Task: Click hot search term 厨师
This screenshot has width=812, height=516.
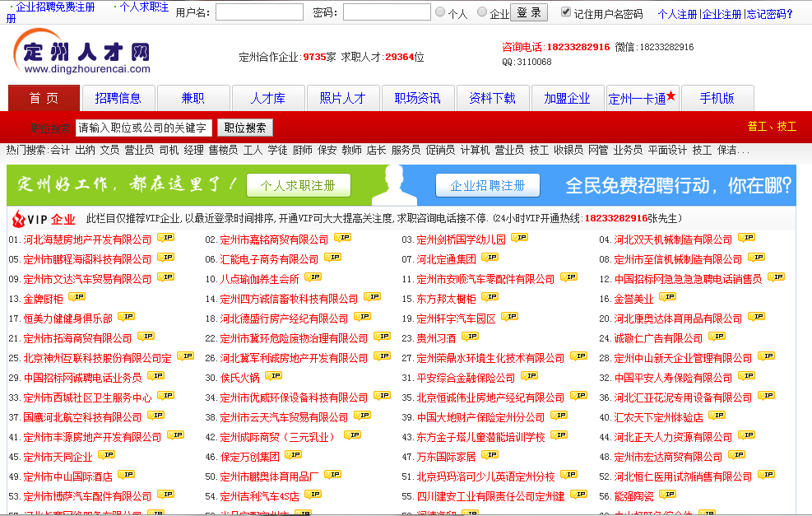Action: tap(303, 151)
